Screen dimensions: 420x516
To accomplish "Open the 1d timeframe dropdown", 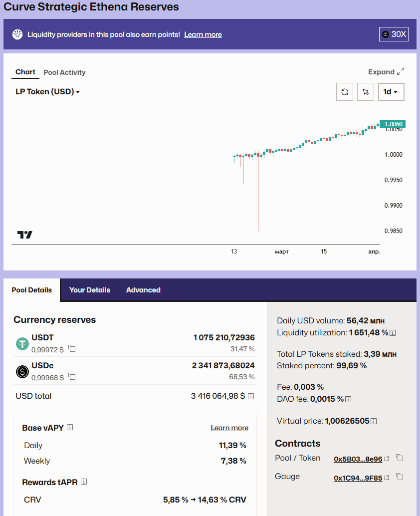I will [391, 92].
